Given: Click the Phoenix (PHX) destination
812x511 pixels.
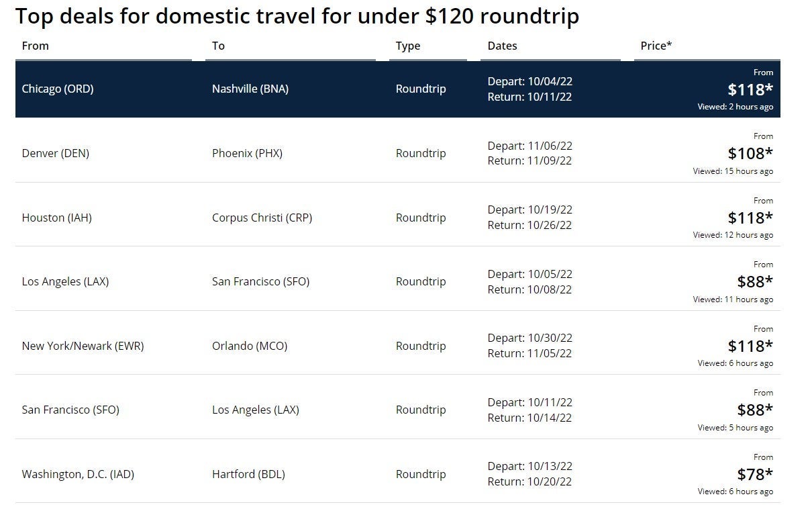Looking at the screenshot, I should coord(247,153).
